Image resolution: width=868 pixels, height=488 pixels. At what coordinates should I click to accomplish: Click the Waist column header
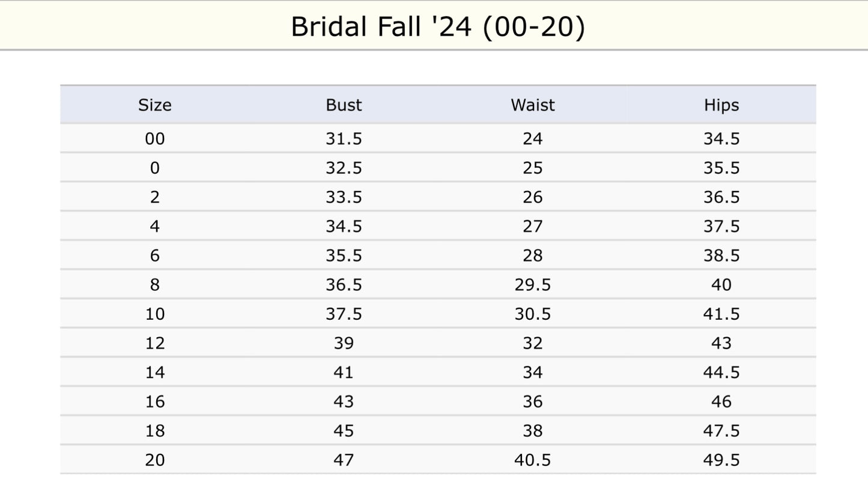tap(533, 105)
